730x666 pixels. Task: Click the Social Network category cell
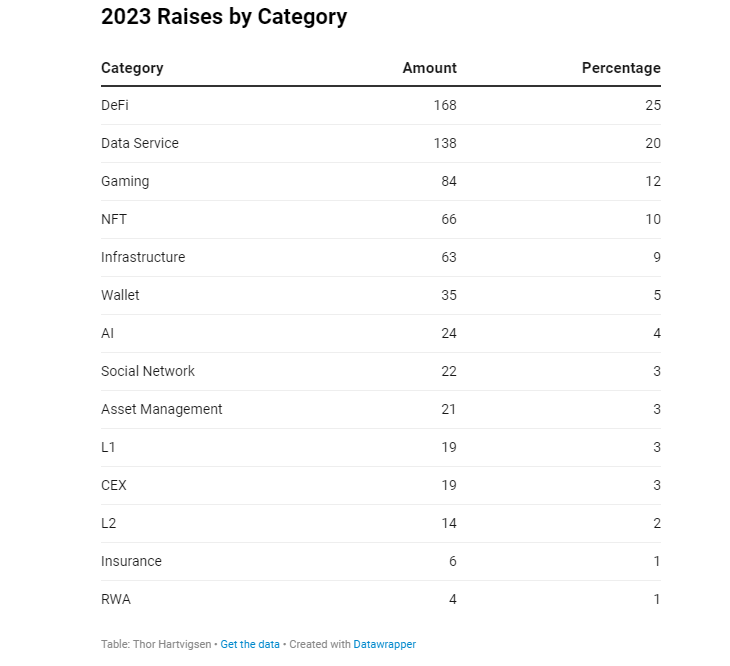(148, 371)
